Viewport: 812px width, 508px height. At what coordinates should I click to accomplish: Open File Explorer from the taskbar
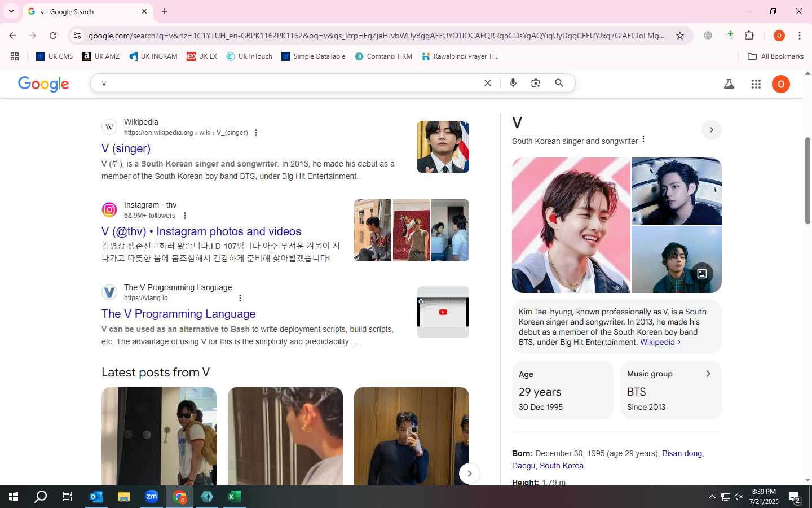coord(124,497)
